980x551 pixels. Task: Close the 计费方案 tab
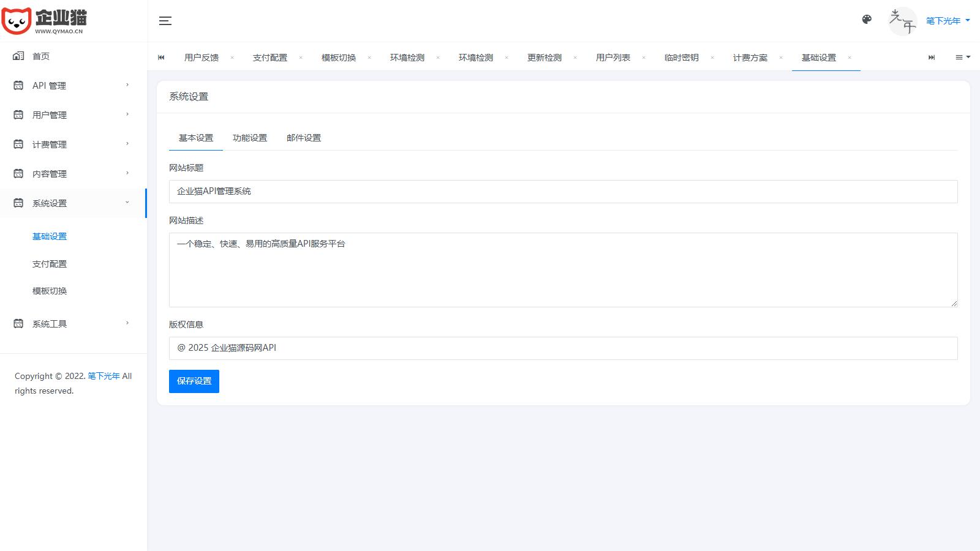(781, 58)
